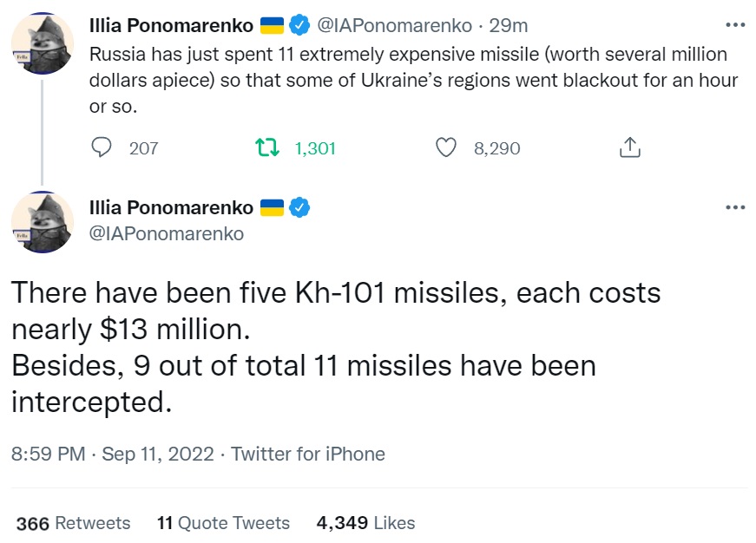Open the first tweet's three-dot more menu
Image resolution: width=756 pixels, height=543 pixels.
coord(735,25)
